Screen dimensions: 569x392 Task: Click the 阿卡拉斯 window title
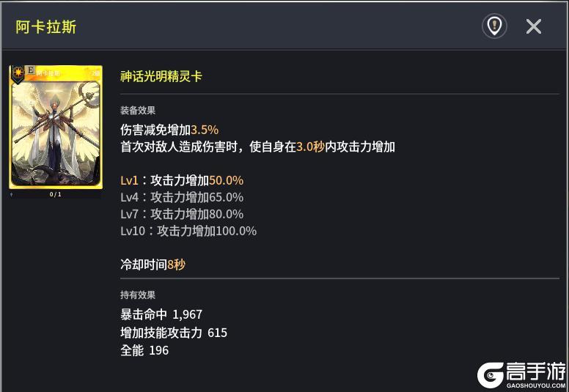point(46,27)
